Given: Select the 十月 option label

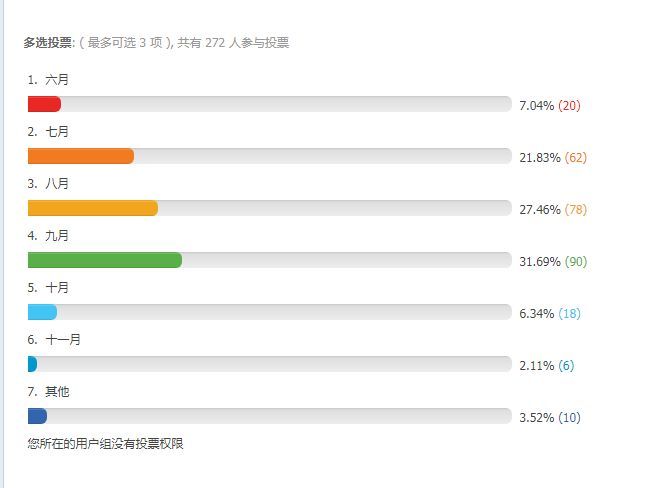Looking at the screenshot, I should 57,287.
